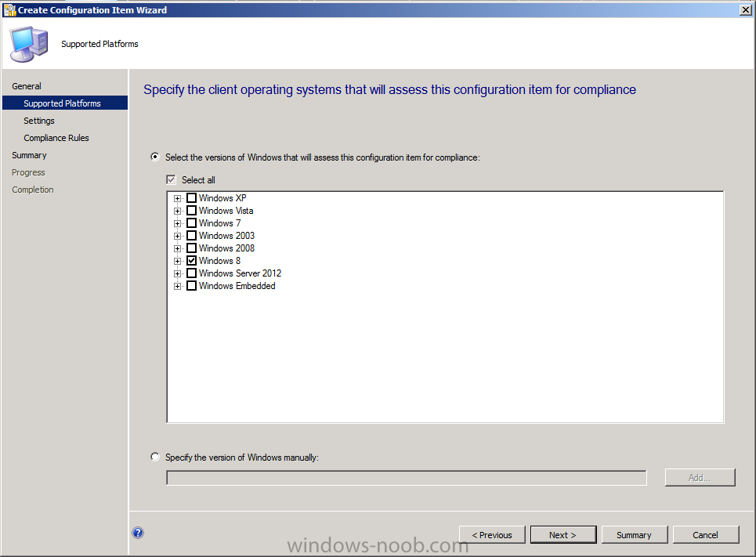Screen dimensions: 756x557
Task: Check the Windows Server 2012 checkbox
Action: coord(191,273)
